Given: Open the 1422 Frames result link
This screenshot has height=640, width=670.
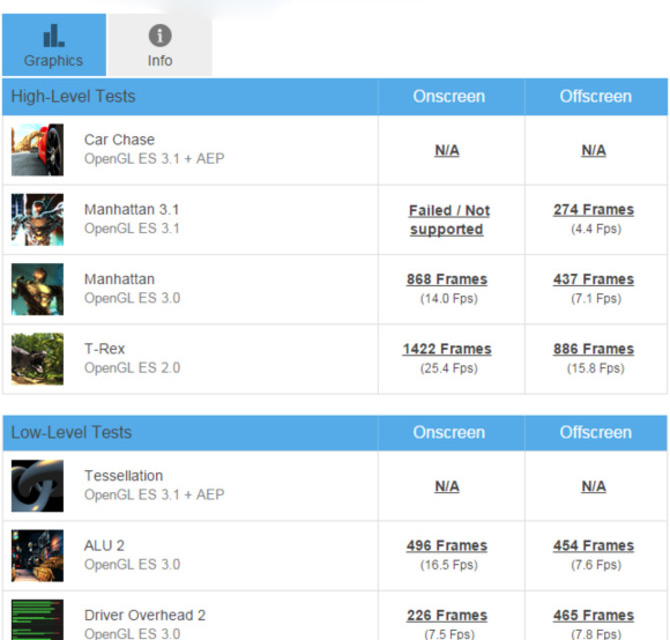Looking at the screenshot, I should click(447, 349).
